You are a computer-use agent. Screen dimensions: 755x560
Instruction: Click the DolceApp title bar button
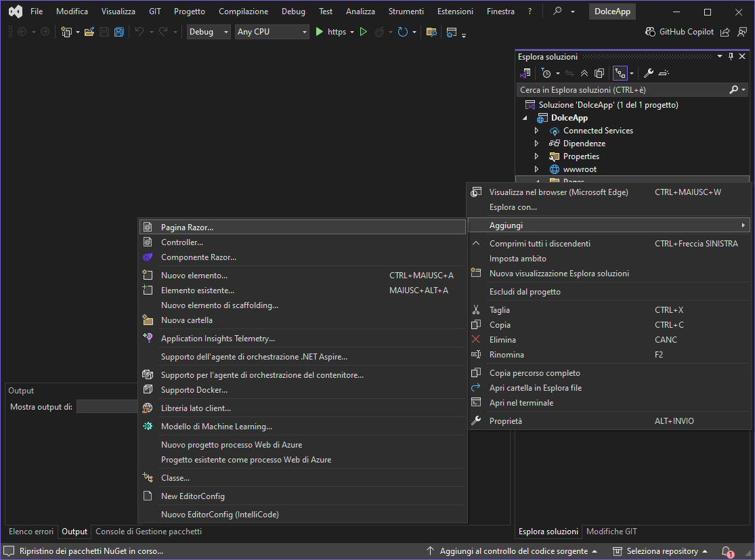(613, 12)
